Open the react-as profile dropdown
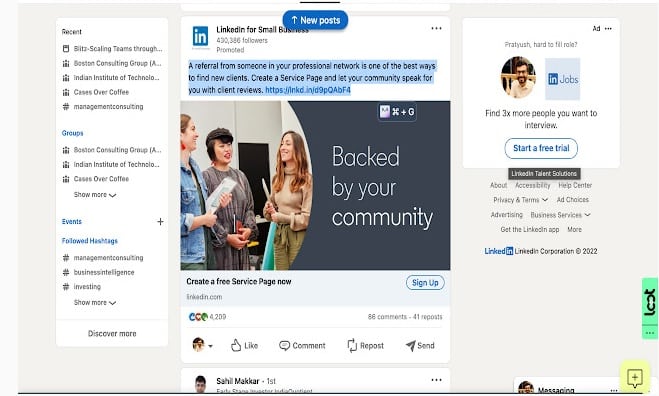Image resolution: width=659 pixels, height=396 pixels. [203, 345]
